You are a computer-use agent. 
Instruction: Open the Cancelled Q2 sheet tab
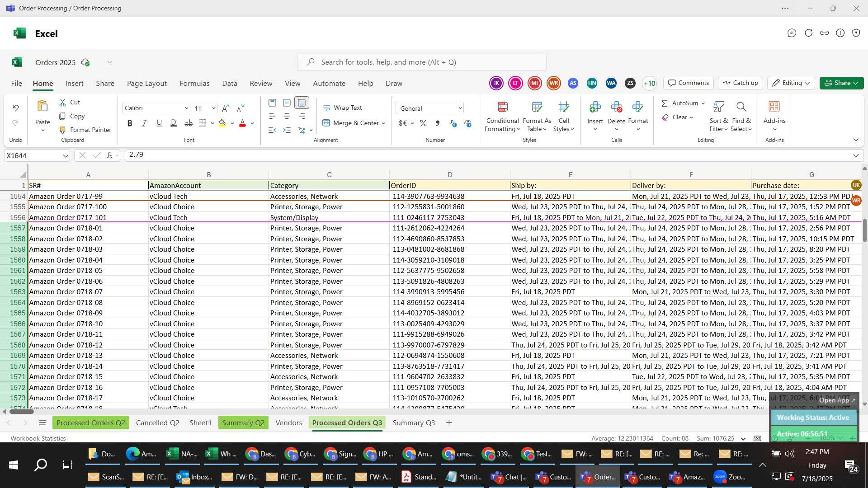(157, 423)
